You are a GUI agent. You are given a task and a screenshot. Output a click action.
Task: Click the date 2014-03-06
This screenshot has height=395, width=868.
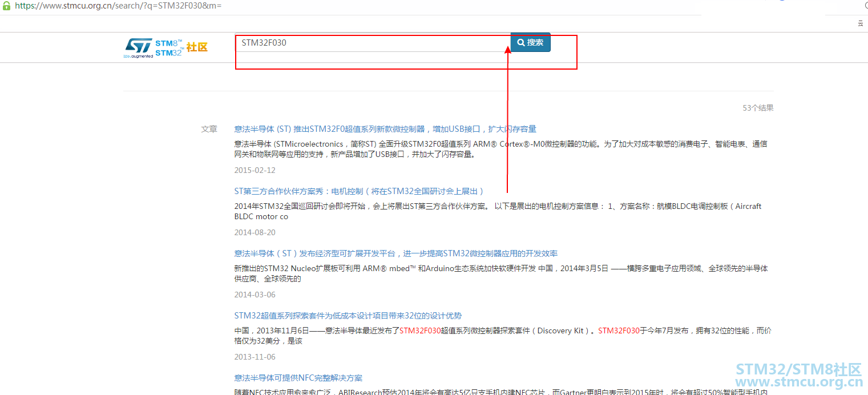[x=255, y=295]
